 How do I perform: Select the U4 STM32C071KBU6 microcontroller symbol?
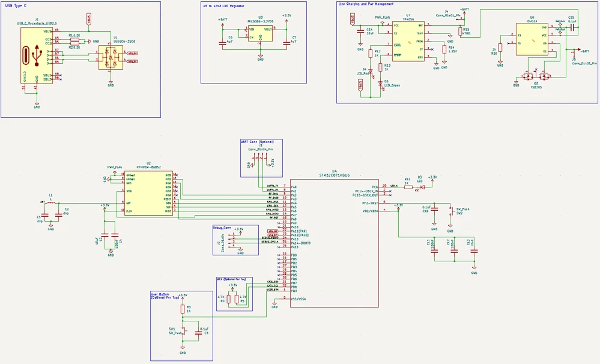(x=335, y=243)
